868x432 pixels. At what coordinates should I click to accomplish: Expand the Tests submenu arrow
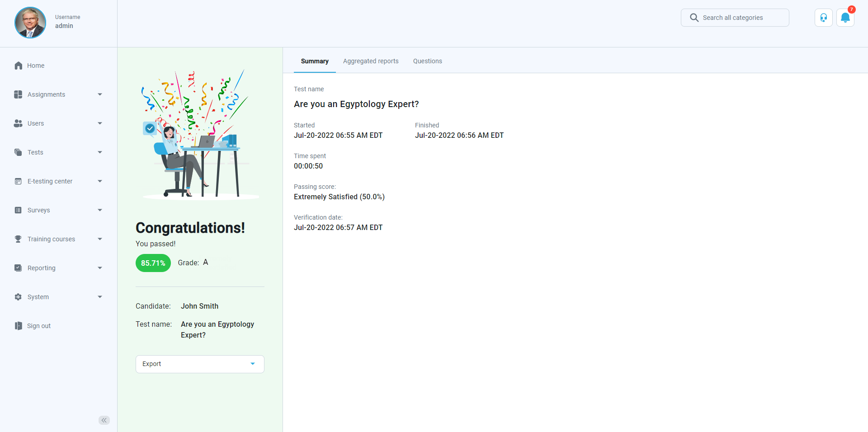(x=100, y=152)
